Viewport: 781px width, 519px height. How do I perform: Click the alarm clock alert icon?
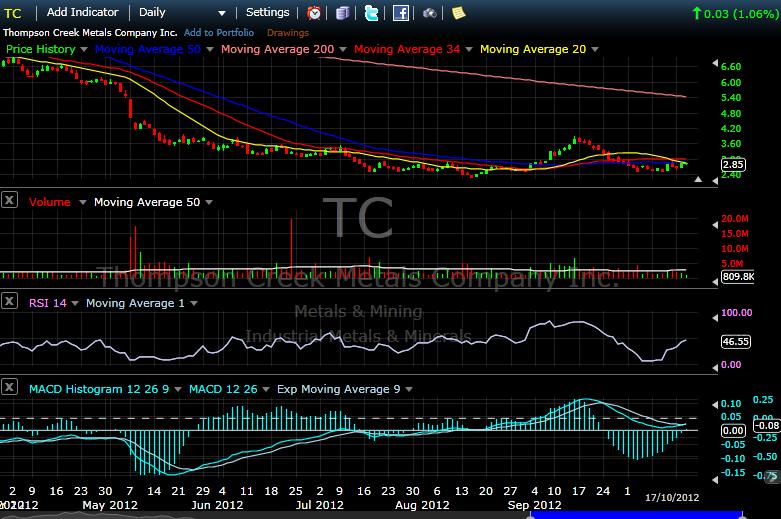click(x=314, y=13)
